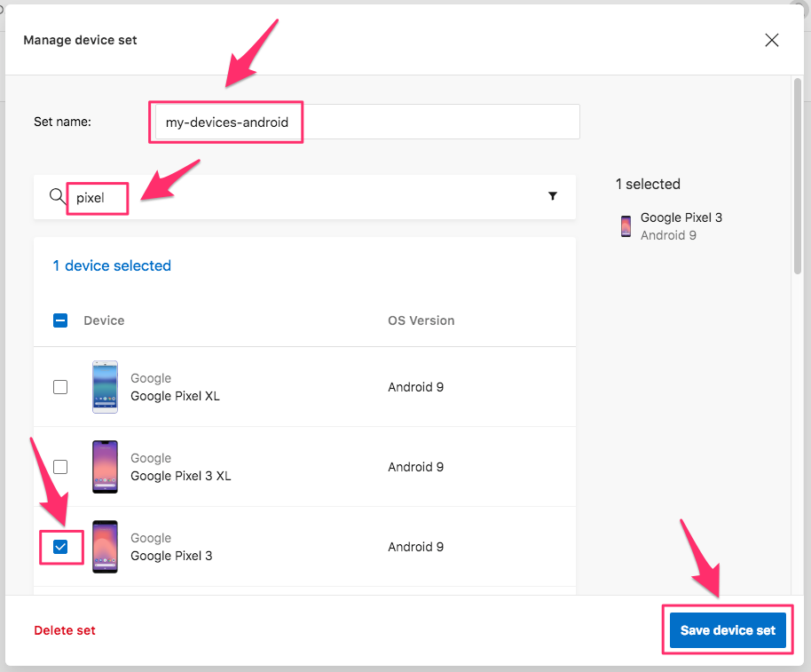Click the Google Pixel XL thumbnail
The width and height of the screenshot is (811, 672).
[x=105, y=387]
